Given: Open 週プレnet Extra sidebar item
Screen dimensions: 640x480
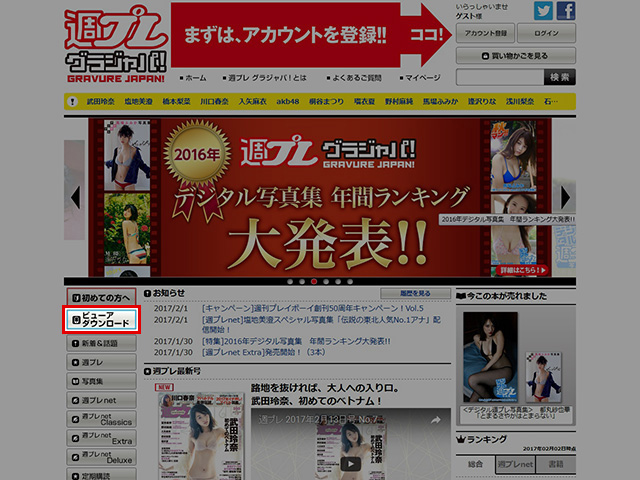Looking at the screenshot, I should [x=101, y=438].
